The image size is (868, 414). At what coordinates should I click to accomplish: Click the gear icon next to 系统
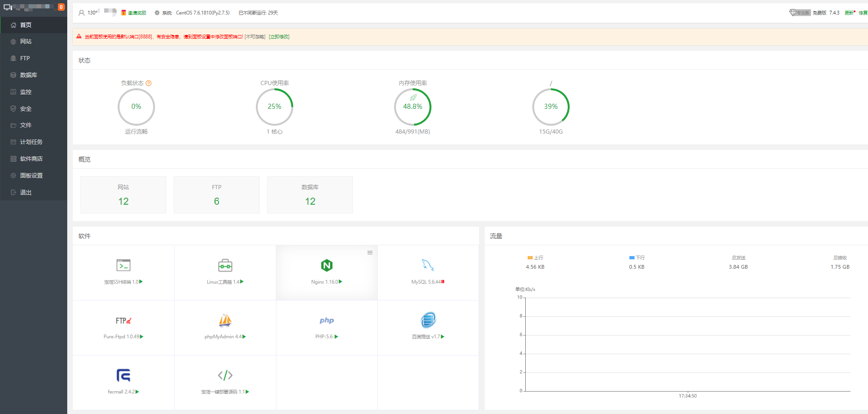point(157,13)
